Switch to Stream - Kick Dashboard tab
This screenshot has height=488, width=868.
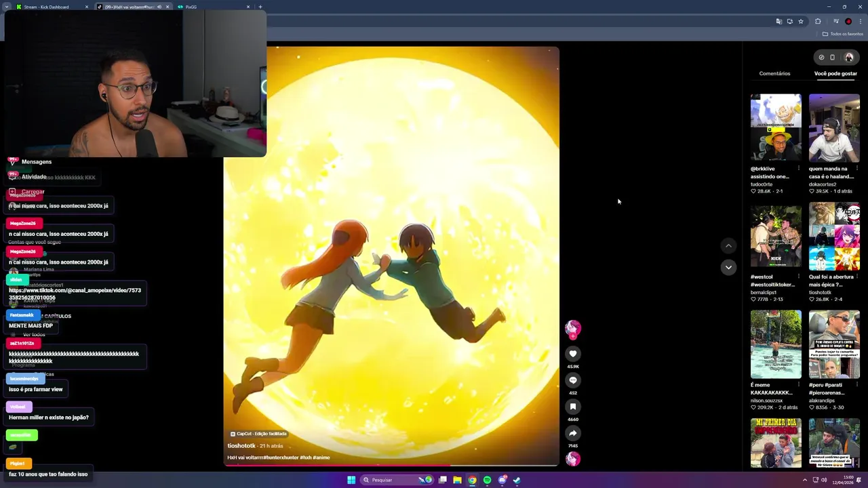point(52,7)
